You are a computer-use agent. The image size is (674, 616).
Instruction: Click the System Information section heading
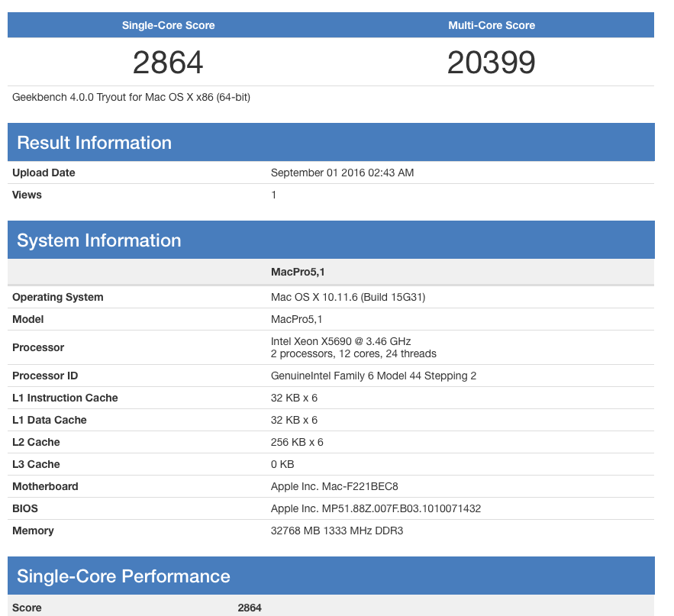click(x=99, y=240)
